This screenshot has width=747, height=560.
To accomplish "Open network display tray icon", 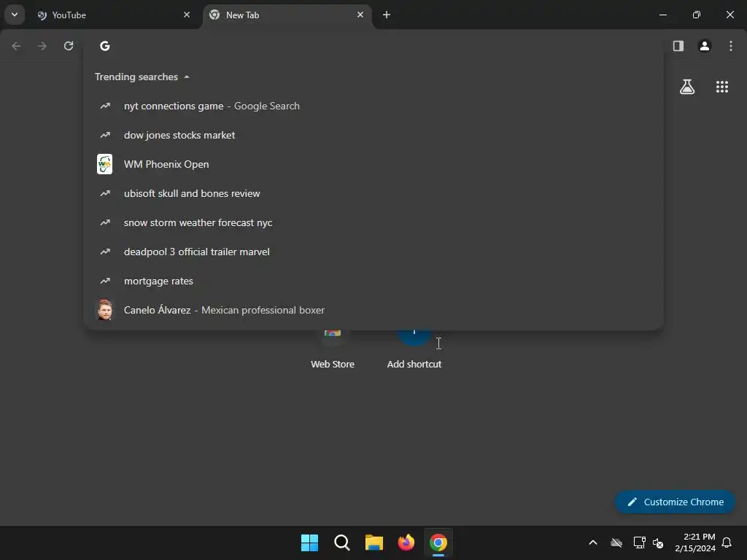I will click(639, 542).
